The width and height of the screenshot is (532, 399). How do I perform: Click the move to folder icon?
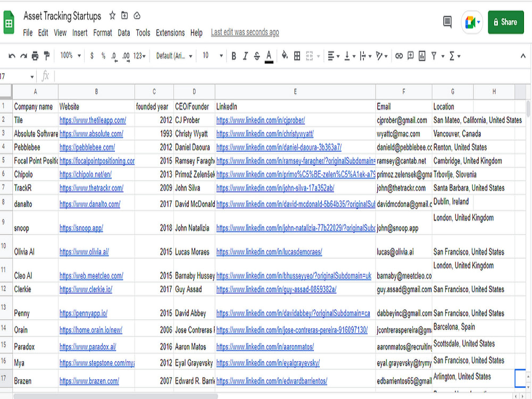(124, 15)
